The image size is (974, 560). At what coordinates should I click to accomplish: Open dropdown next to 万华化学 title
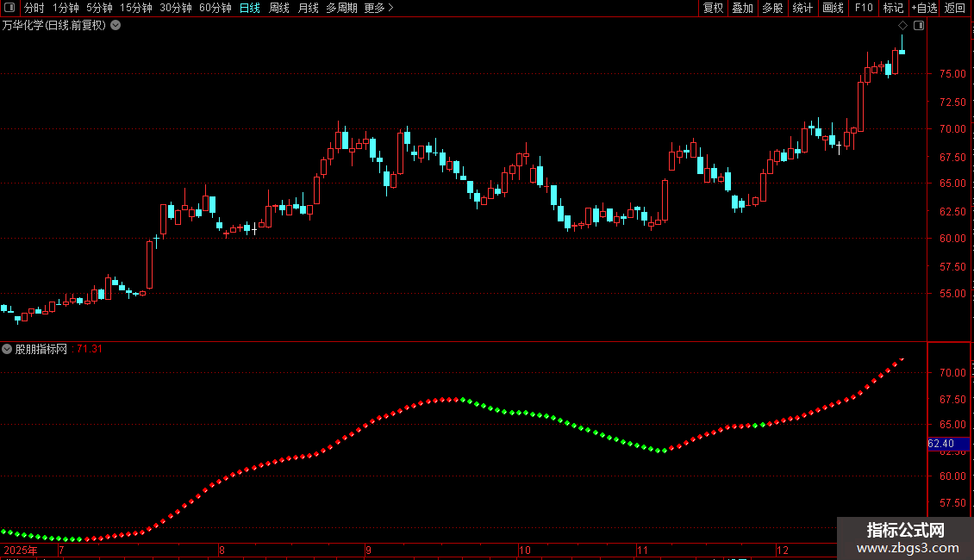click(x=116, y=26)
